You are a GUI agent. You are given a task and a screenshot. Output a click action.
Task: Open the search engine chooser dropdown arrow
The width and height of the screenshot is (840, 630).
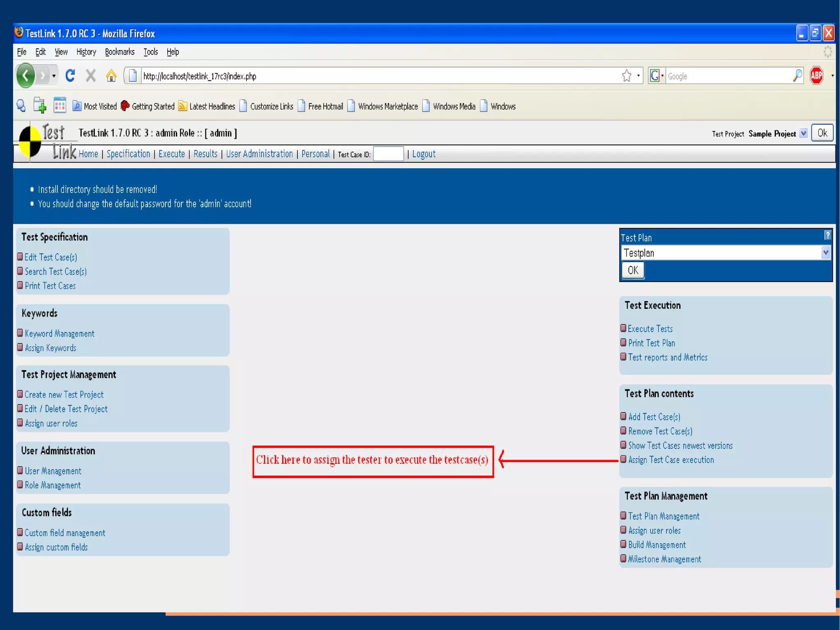(662, 76)
